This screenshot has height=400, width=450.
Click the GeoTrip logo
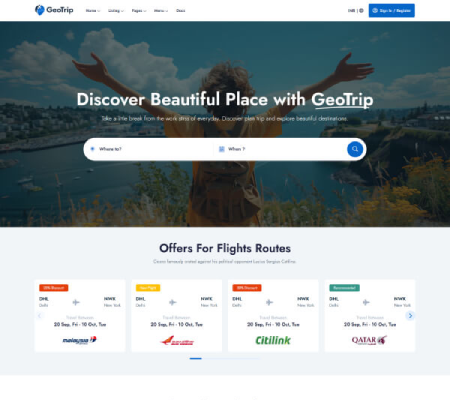point(54,10)
